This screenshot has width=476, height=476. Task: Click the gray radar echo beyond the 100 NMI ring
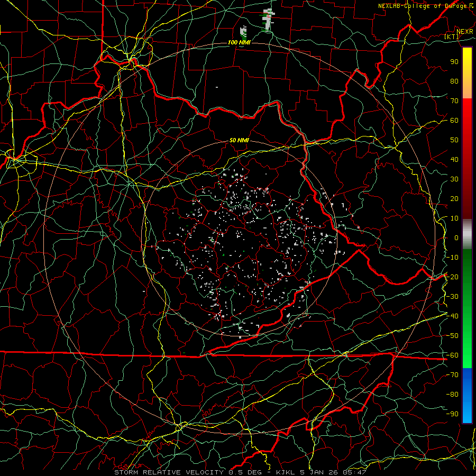(x=268, y=20)
